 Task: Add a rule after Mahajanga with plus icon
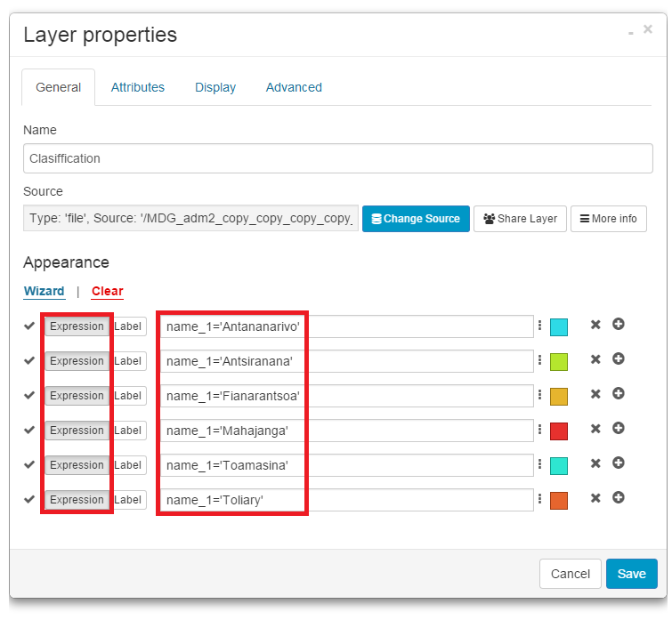(x=618, y=428)
